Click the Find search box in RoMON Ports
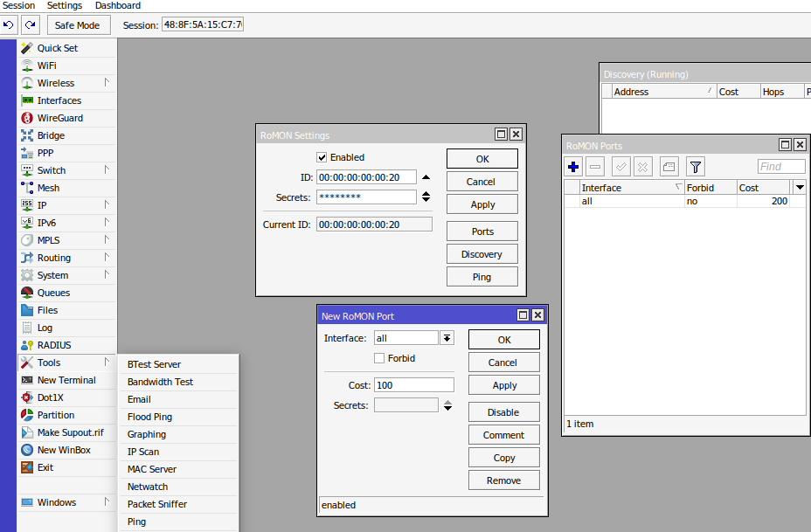This screenshot has height=532, width=811. [x=780, y=166]
